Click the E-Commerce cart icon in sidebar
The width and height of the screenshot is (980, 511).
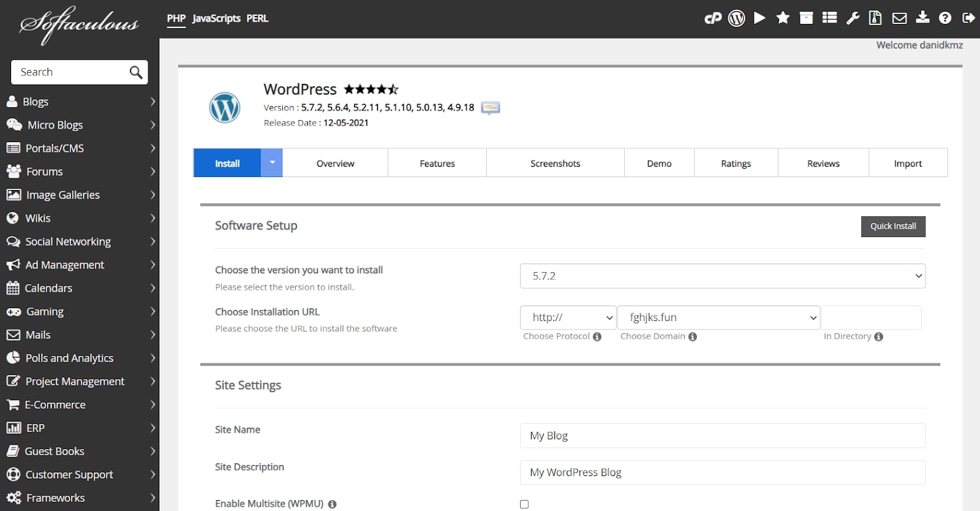tap(13, 404)
